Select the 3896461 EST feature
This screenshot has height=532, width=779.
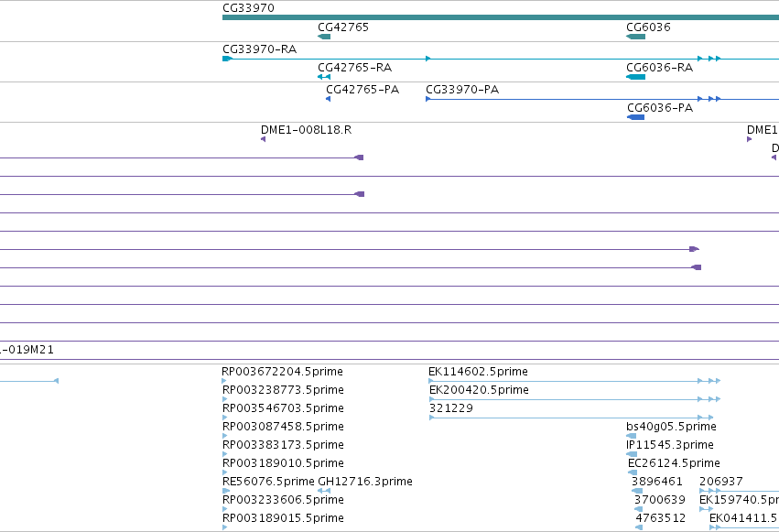pyautogui.click(x=637, y=491)
